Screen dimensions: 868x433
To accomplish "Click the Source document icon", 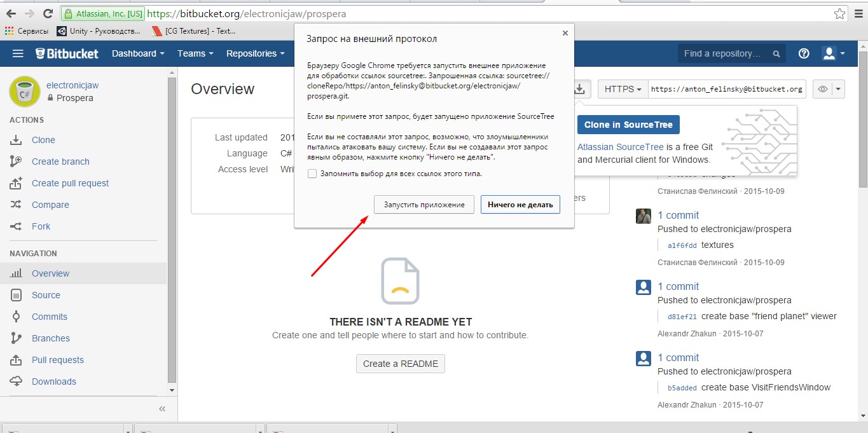I will click(x=17, y=295).
